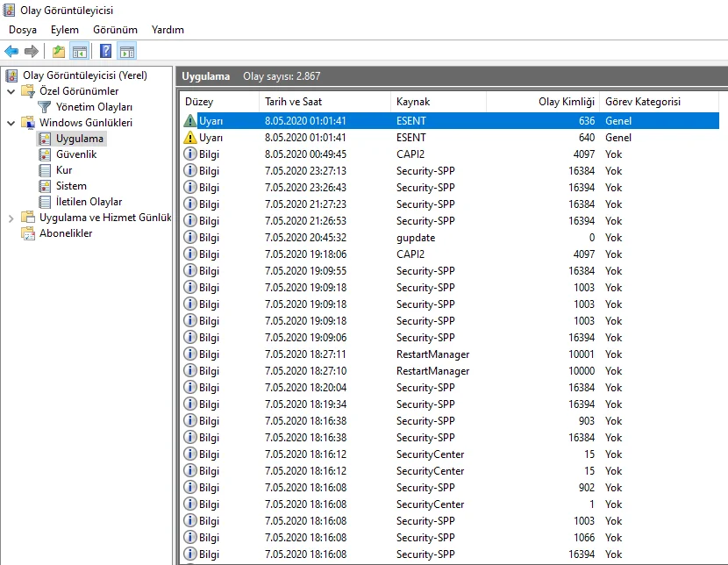Collapse the Özel Görünümler tree node
Screen dimensions: 728x565
(11, 91)
